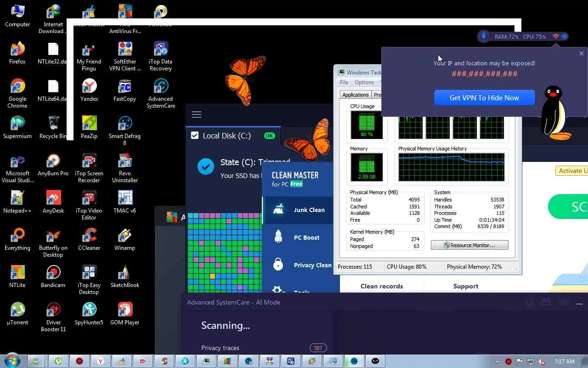Launch Bandicam from the desktop

pyautogui.click(x=53, y=277)
